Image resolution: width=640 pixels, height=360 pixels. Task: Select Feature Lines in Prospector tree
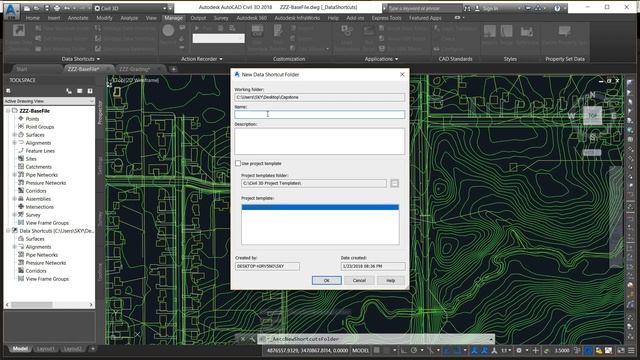(40, 151)
